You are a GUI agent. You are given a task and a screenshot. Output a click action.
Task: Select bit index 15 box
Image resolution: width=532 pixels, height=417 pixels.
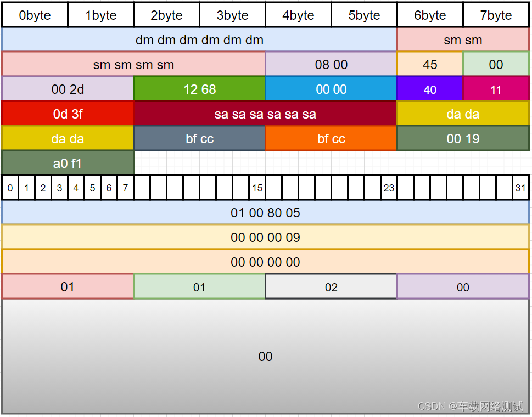point(257,188)
